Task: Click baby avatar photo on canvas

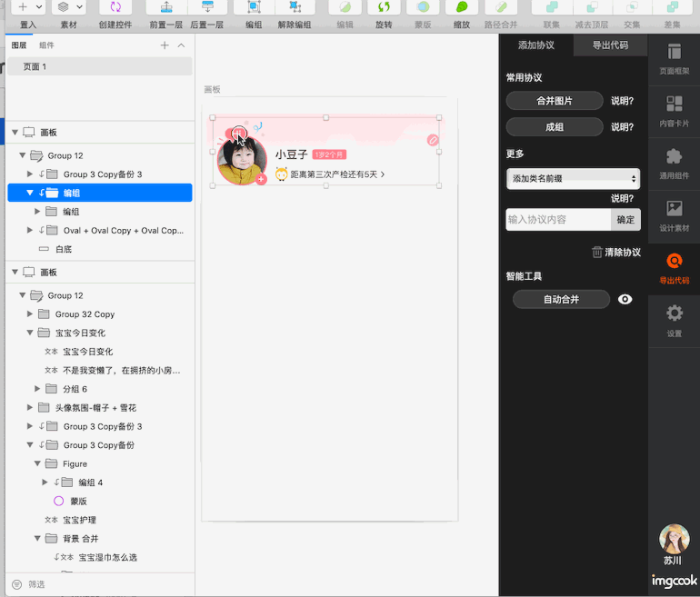Action: 242,160
